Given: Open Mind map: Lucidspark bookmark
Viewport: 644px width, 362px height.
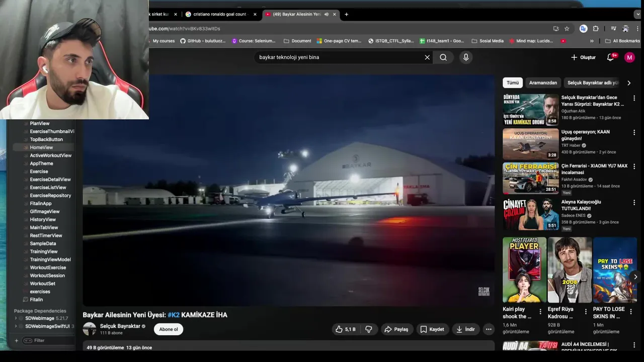Looking at the screenshot, I should [x=531, y=41].
